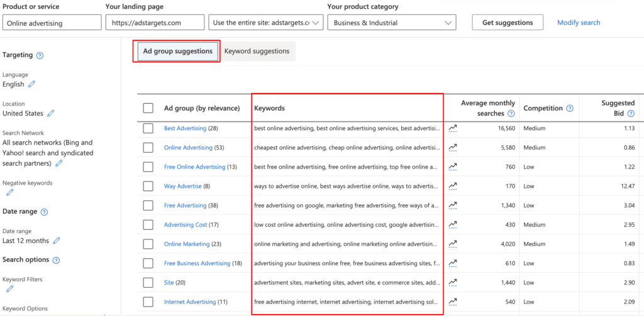Edit Keyword Filters using pencil icon
The image size is (644, 316).
[x=9, y=289]
